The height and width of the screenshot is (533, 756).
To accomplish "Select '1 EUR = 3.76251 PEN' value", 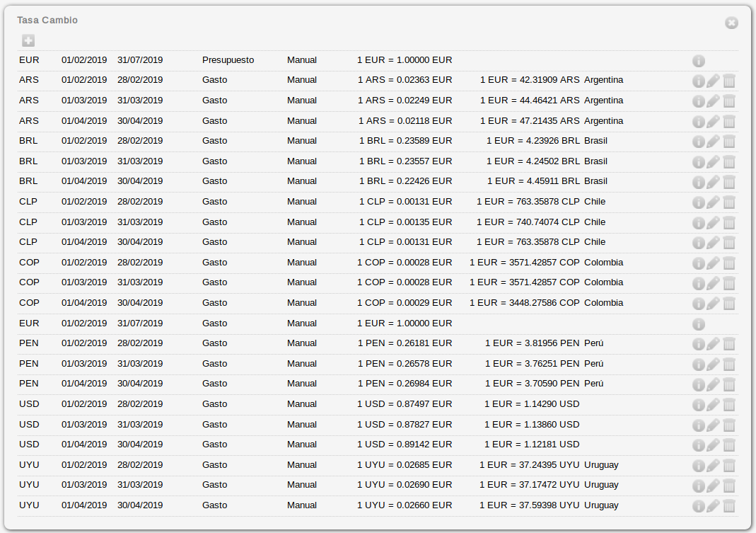I will pos(533,364).
